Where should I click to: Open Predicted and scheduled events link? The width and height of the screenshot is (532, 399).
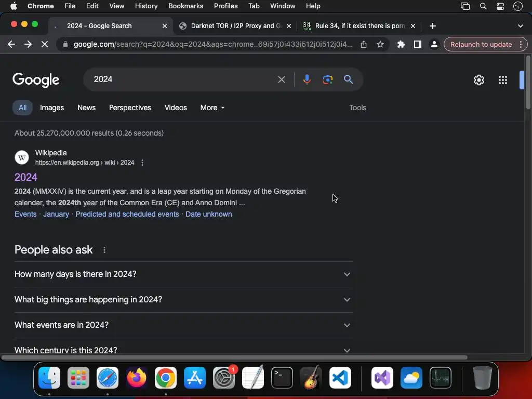click(127, 214)
